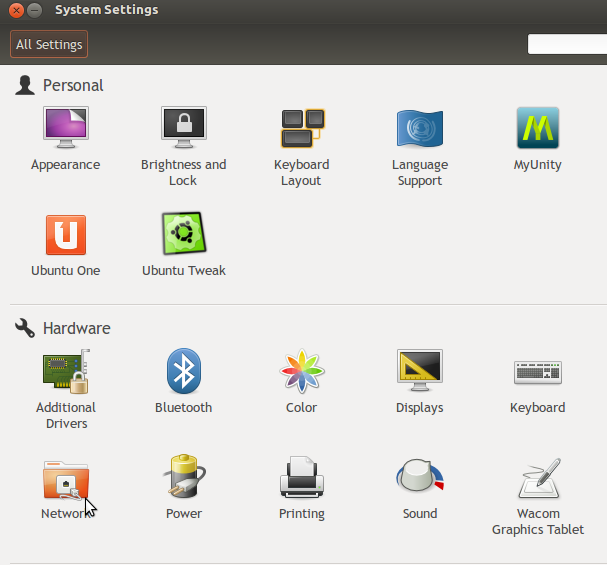Screen dimensions: 607x565
Task: Click the Printing text label
Action: 302,514
